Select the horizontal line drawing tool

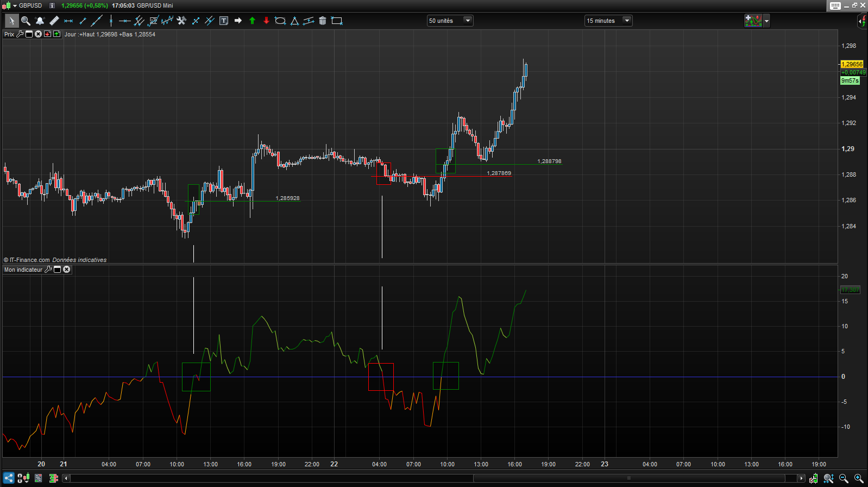[x=68, y=21]
